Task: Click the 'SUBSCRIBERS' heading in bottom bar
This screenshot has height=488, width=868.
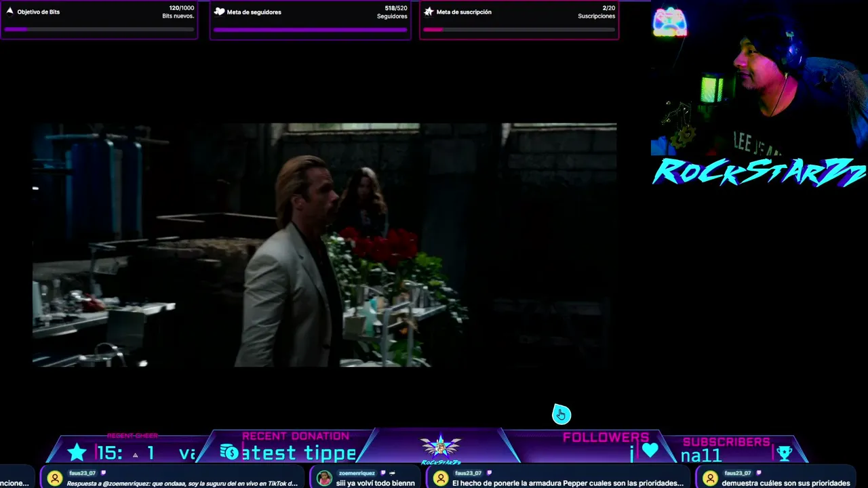Action: (726, 442)
